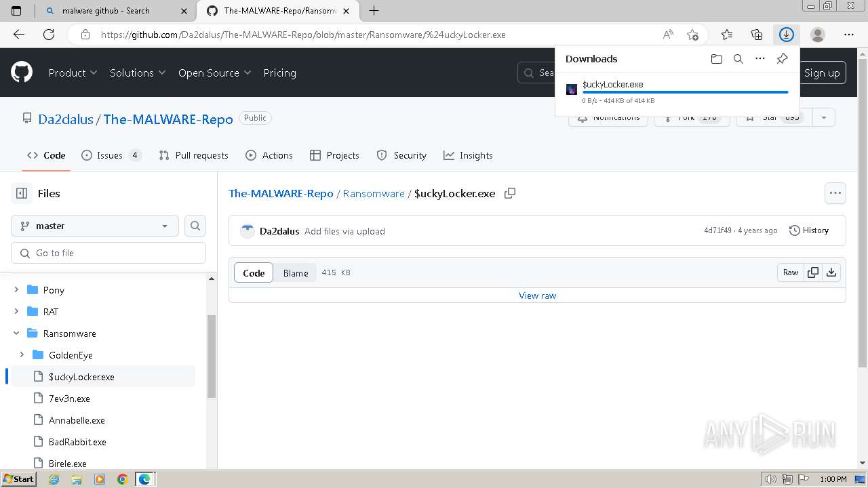Open Open Source dropdown menu
This screenshot has height=488, width=868.
tap(214, 73)
